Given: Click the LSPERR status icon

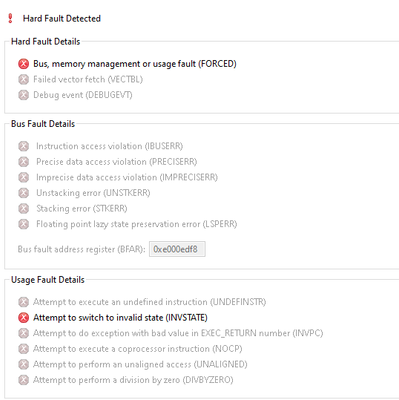Looking at the screenshot, I should [23, 224].
